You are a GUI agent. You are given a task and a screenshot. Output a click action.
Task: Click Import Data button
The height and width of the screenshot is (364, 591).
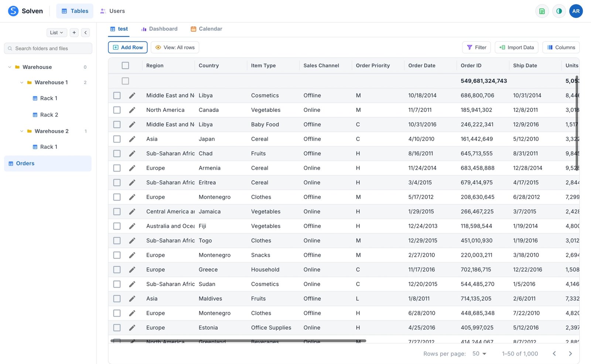tap(516, 48)
